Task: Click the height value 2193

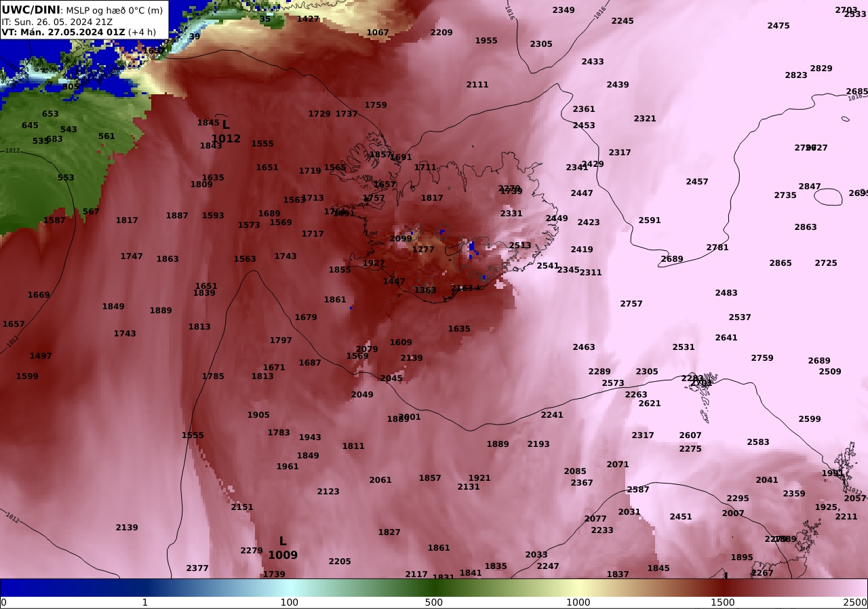Action: tap(538, 444)
